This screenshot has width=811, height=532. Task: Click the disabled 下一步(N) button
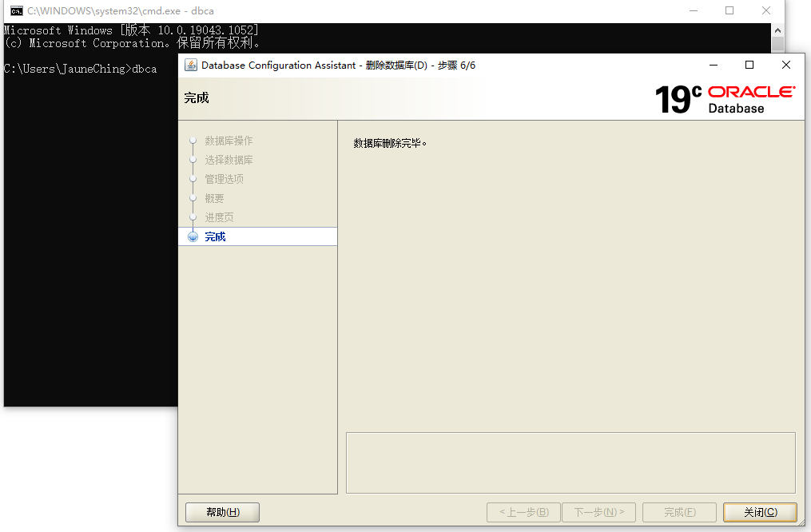pyautogui.click(x=598, y=512)
